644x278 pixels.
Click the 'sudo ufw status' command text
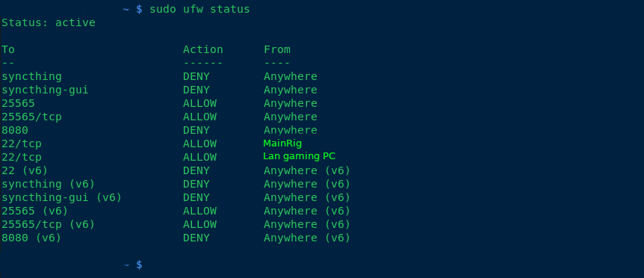(x=199, y=9)
